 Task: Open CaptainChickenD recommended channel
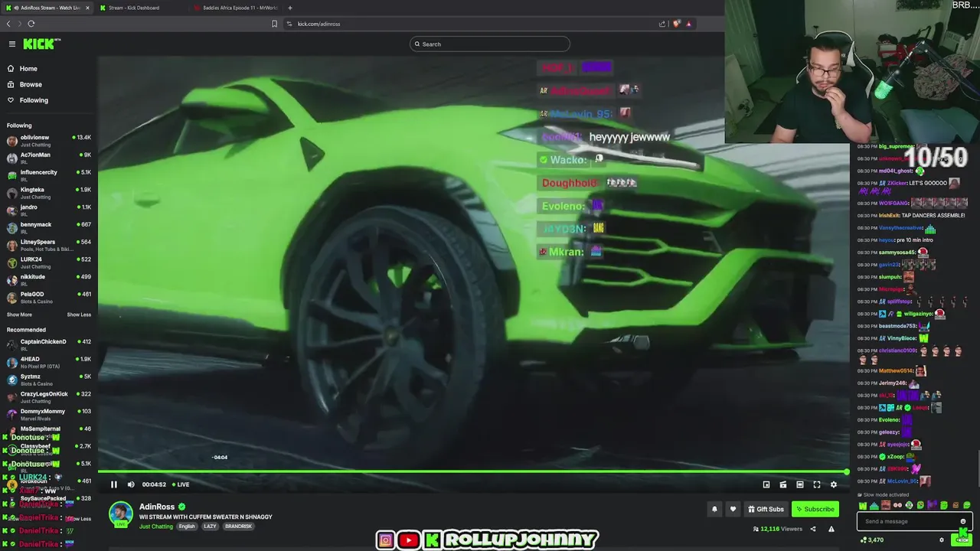click(49, 345)
